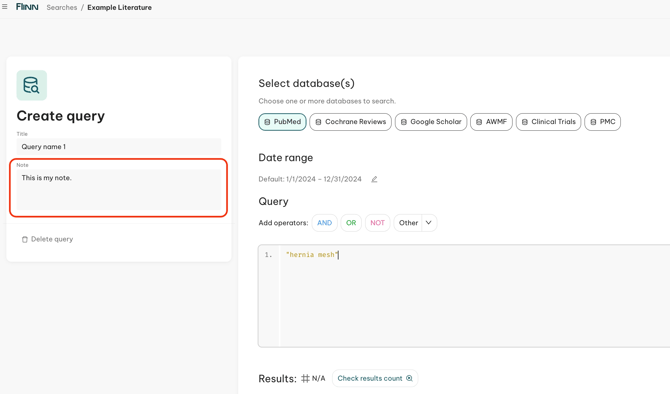Toggle the Cochrane Reviews database chip
The width and height of the screenshot is (670, 394).
pos(350,122)
